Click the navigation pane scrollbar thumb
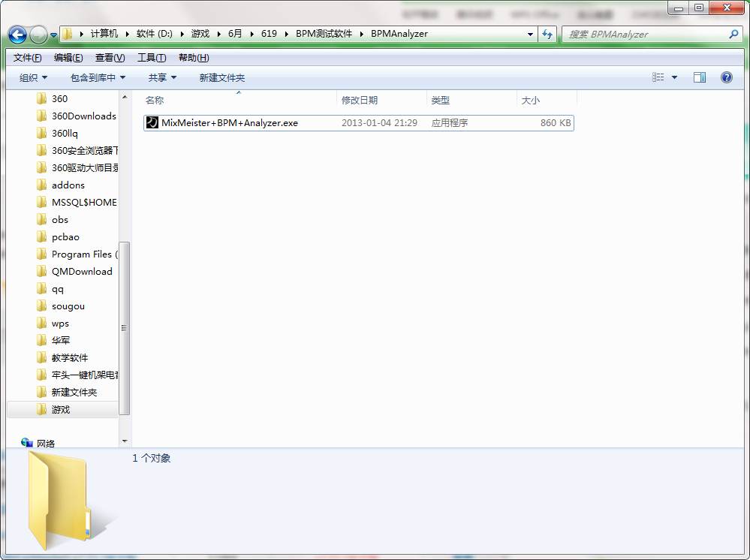Image resolution: width=750 pixels, height=560 pixels. [x=125, y=328]
